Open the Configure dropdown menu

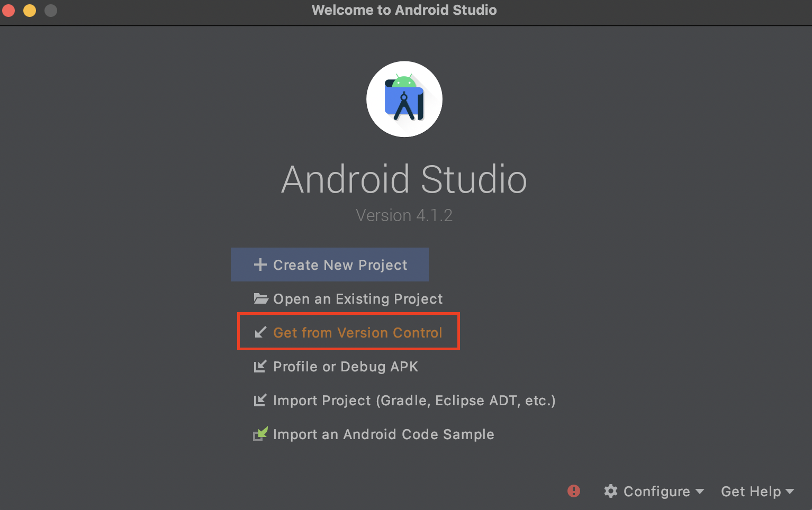click(x=654, y=491)
